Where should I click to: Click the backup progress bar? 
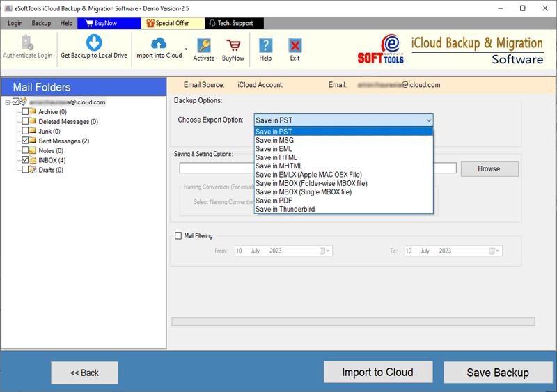click(x=353, y=322)
